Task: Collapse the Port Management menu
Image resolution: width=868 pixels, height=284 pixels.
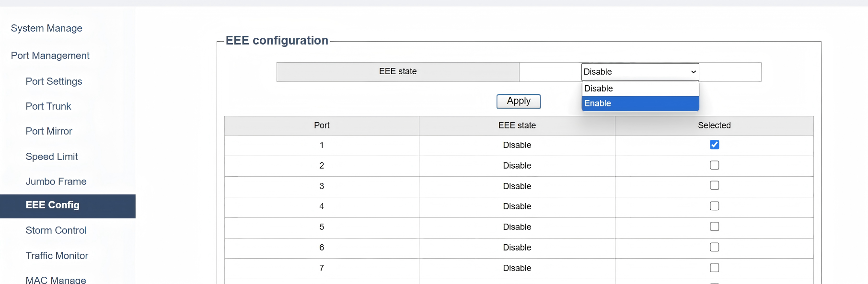Action: (x=50, y=56)
